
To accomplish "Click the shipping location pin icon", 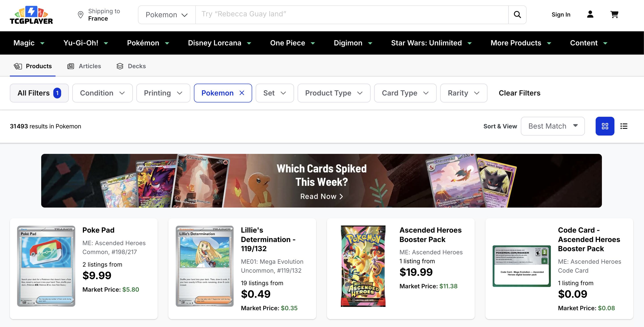I will tap(81, 15).
